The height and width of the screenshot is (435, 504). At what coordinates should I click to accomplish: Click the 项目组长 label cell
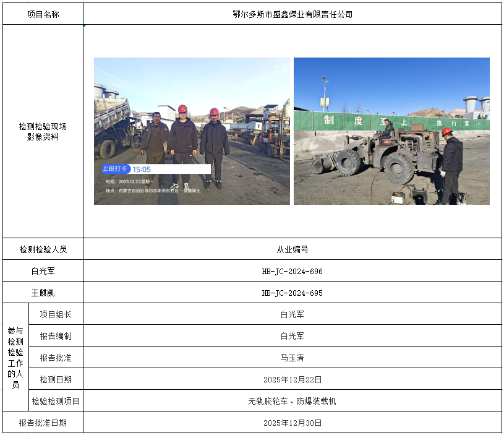click(x=56, y=314)
